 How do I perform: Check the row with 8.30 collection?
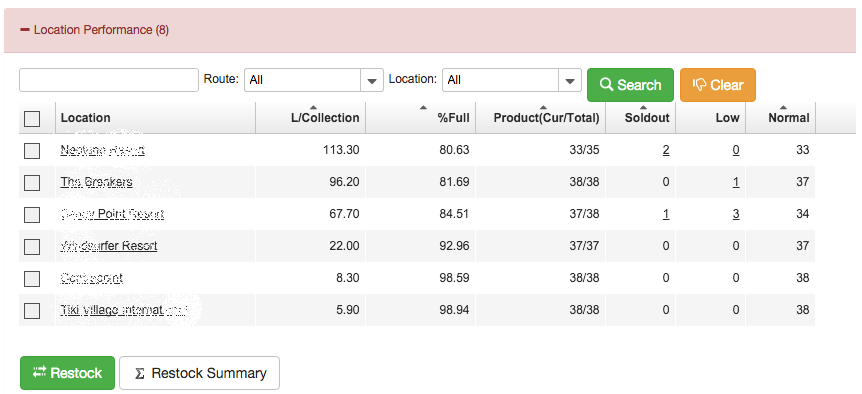pos(32,279)
